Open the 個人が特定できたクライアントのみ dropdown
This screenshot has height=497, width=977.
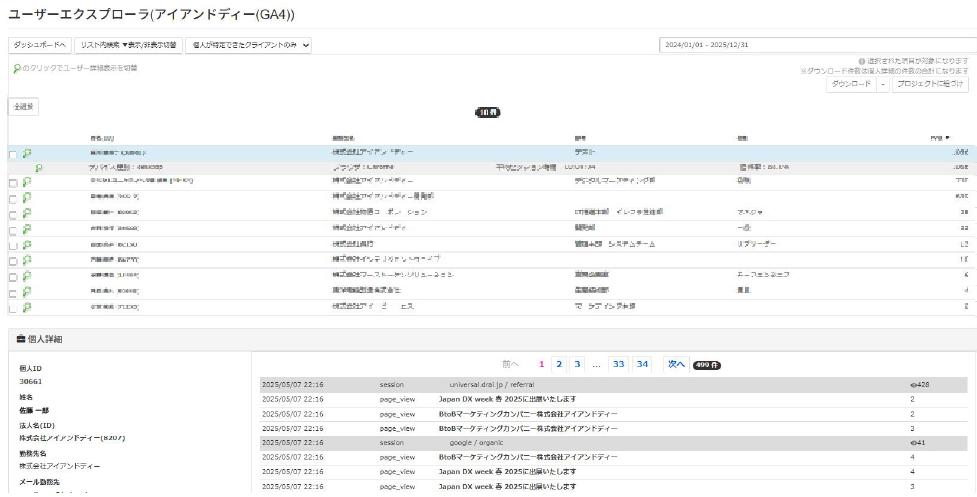coord(249,45)
